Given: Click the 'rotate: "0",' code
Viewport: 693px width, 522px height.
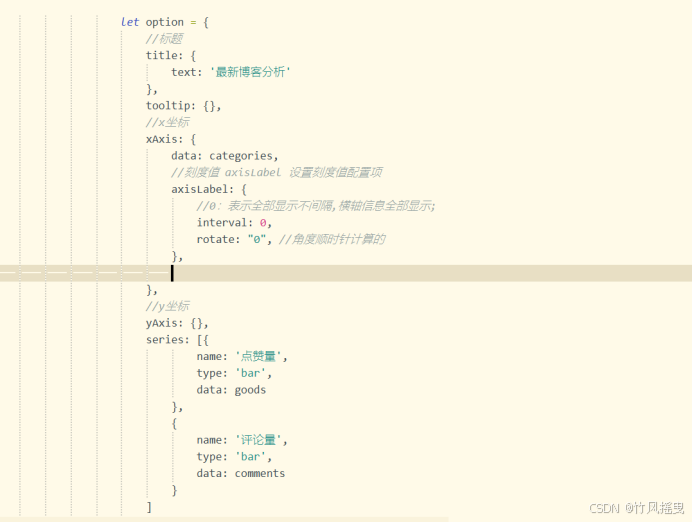Looking at the screenshot, I should tap(234, 240).
